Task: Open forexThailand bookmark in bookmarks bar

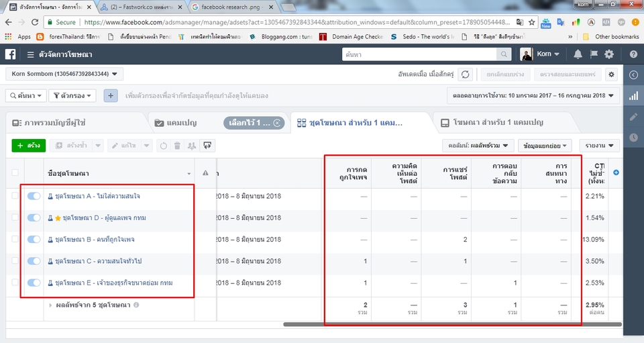Action: [68, 36]
